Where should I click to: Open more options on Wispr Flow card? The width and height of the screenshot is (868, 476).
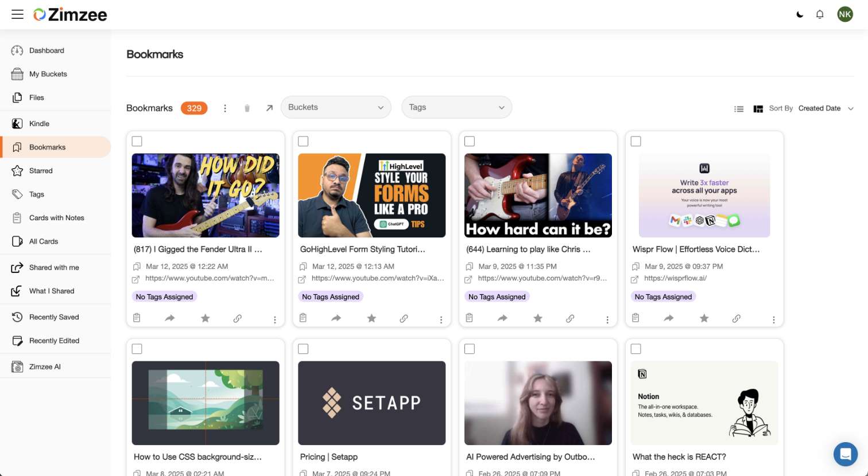[x=773, y=320]
